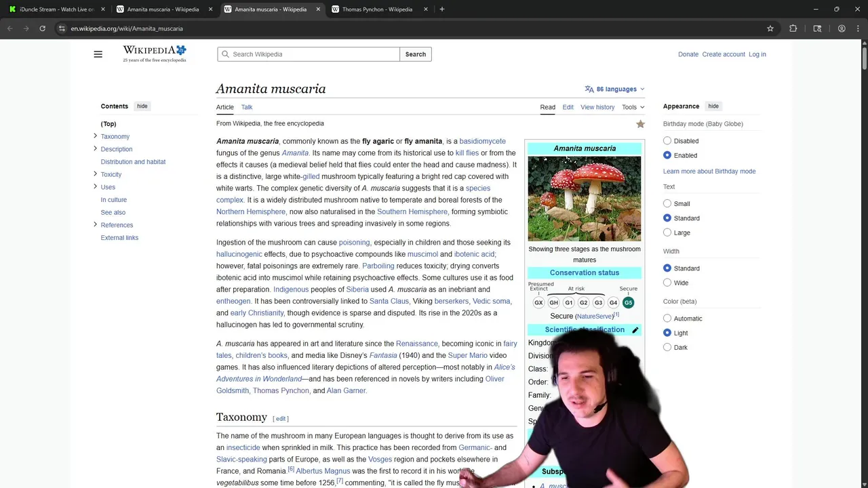This screenshot has height=488, width=868.
Task: Expand the Taxonomy section in Contents
Action: (x=95, y=136)
